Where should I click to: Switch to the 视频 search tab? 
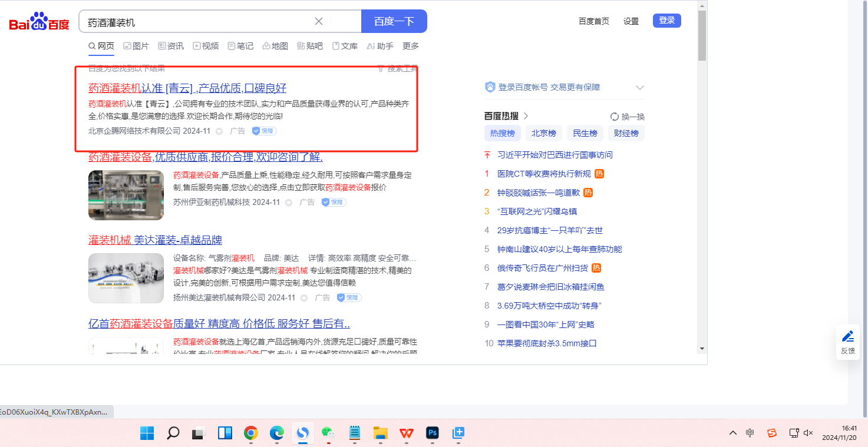206,46
